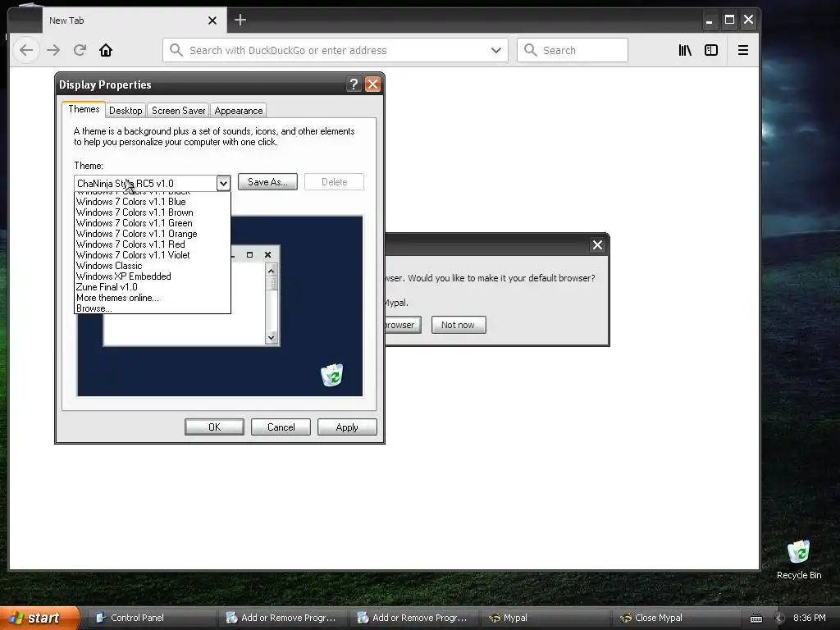This screenshot has width=840, height=630.
Task: Switch to the Appearance tab
Action: [x=239, y=111]
